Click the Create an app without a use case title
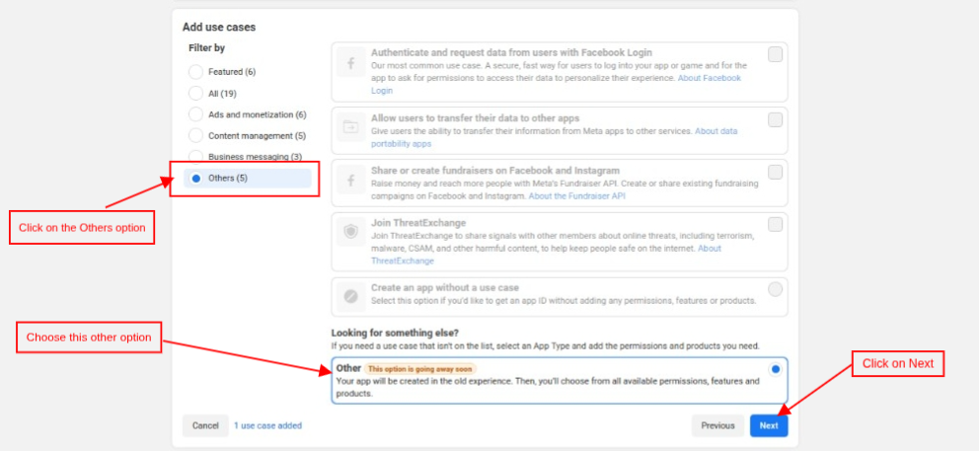This screenshot has width=980, height=451. [x=445, y=288]
